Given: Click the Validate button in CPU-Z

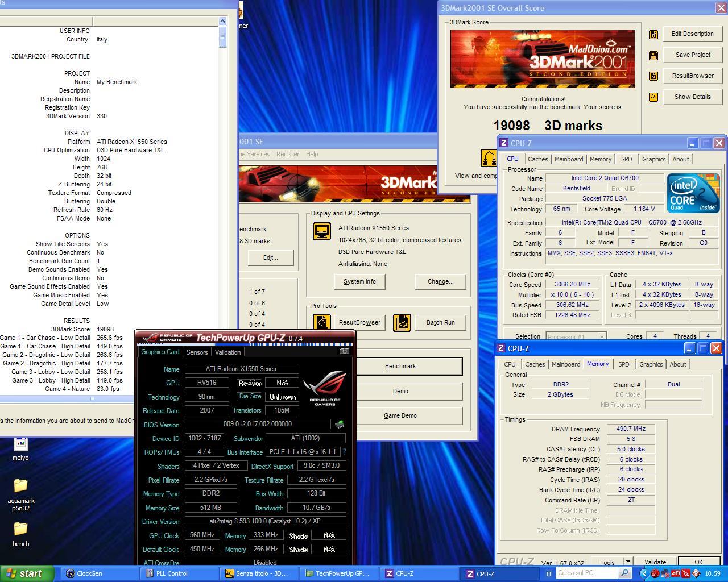Looking at the screenshot, I should pos(655,562).
